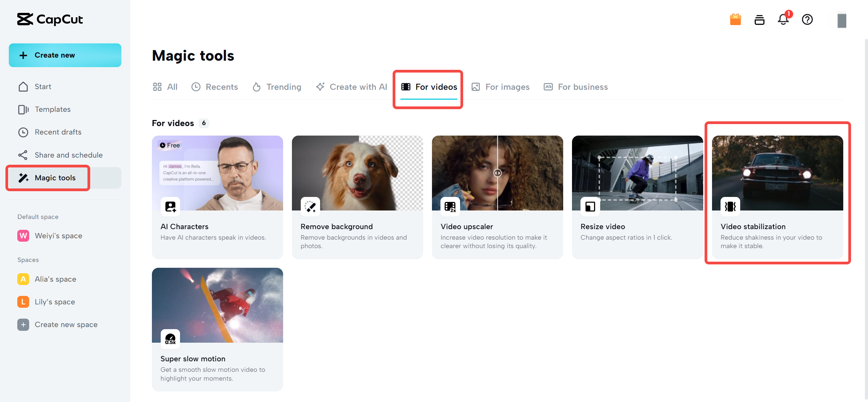Open Templates in the sidebar
The image size is (868, 402).
pos(53,109)
